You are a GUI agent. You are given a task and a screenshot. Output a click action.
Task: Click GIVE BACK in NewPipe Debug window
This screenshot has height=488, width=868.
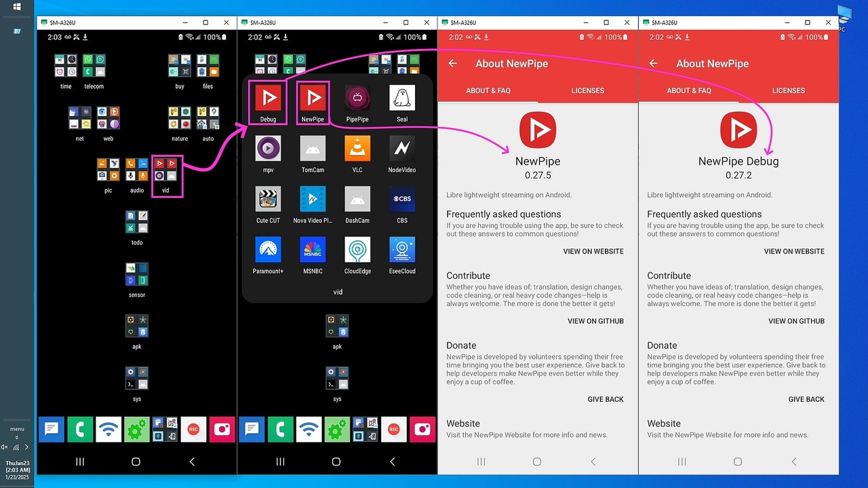pyautogui.click(x=806, y=399)
